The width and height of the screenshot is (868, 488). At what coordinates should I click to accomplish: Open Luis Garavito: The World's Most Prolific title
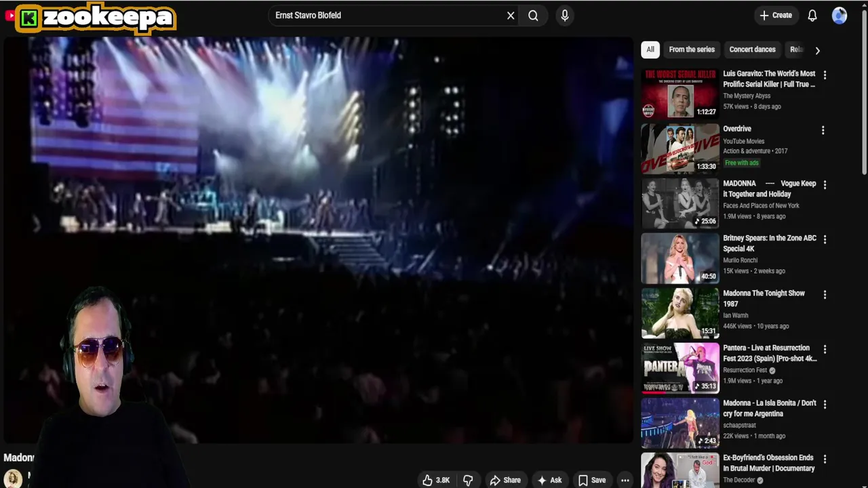click(x=769, y=79)
